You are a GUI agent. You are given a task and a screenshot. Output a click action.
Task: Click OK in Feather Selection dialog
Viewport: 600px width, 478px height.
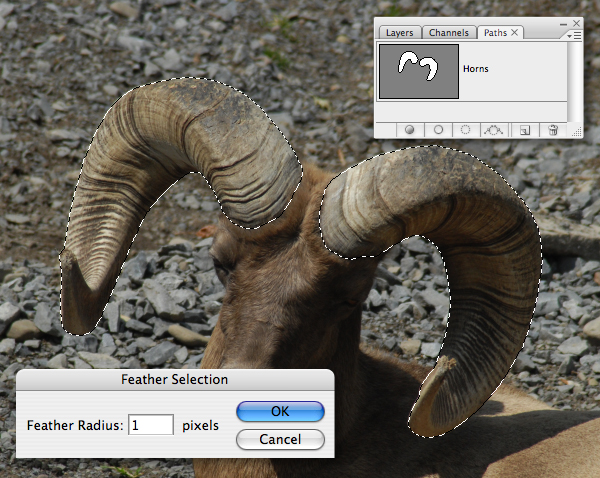280,411
